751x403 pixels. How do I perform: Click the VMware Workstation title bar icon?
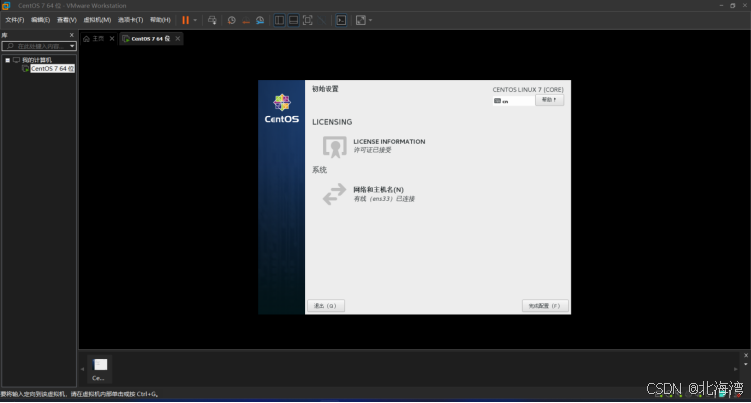pos(6,5)
